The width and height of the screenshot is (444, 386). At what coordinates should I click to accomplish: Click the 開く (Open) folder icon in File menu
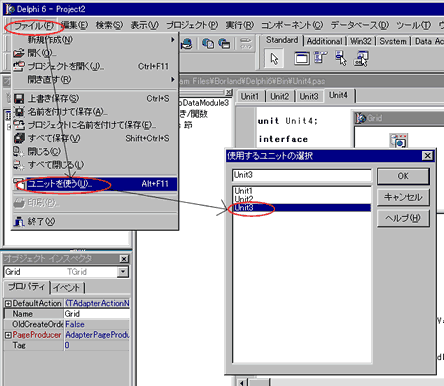[x=19, y=53]
